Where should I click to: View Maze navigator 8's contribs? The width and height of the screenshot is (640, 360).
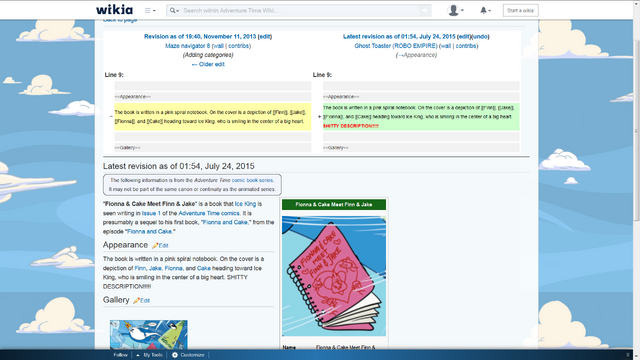coord(239,46)
